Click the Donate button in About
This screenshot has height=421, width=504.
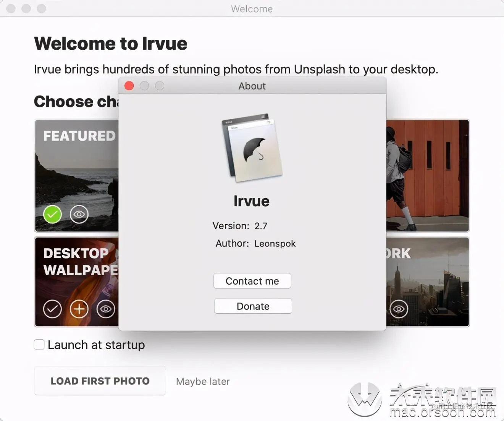tap(253, 306)
